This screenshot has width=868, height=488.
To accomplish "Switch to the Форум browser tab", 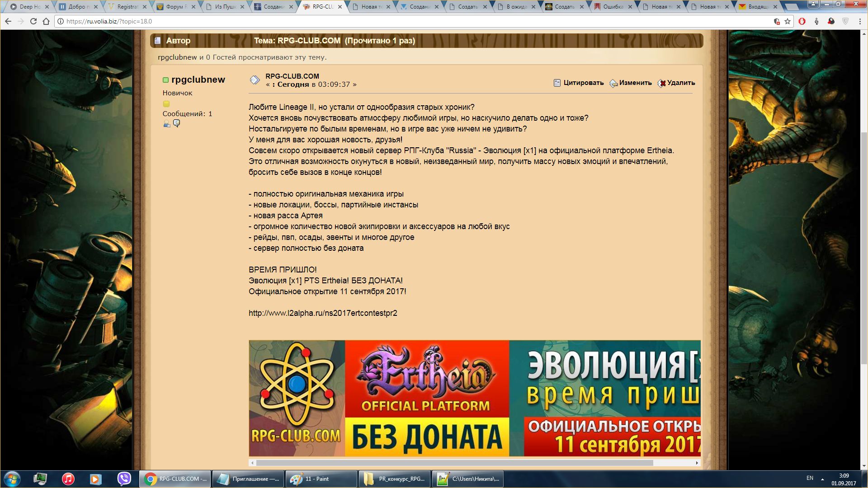I will pyautogui.click(x=176, y=7).
